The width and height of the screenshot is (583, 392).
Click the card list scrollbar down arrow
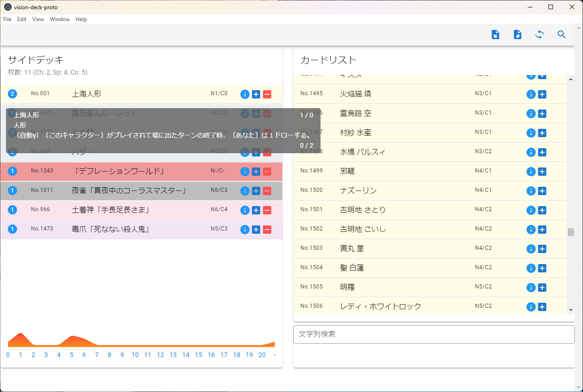coord(571,310)
